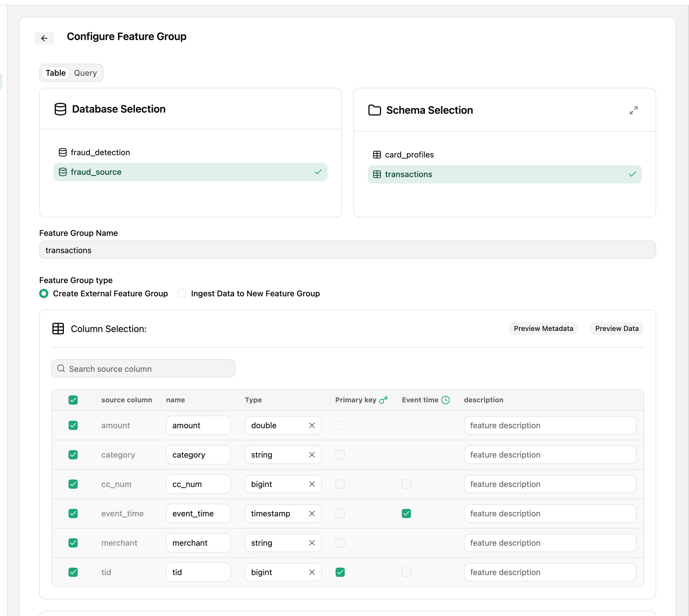Open the tid type dropdown showing bigint
The width and height of the screenshot is (689, 616).
tap(283, 572)
